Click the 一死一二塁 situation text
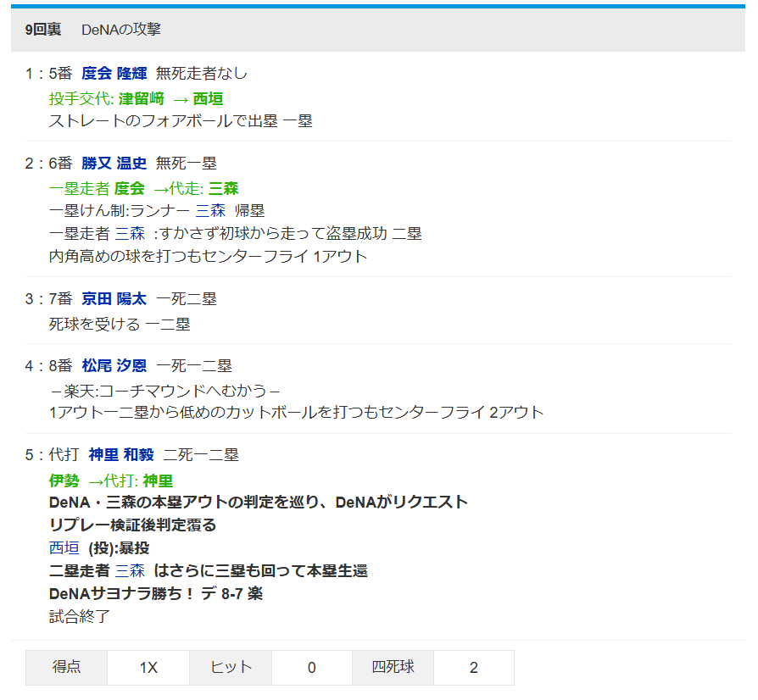Screen dimensions: 758x700 194,366
